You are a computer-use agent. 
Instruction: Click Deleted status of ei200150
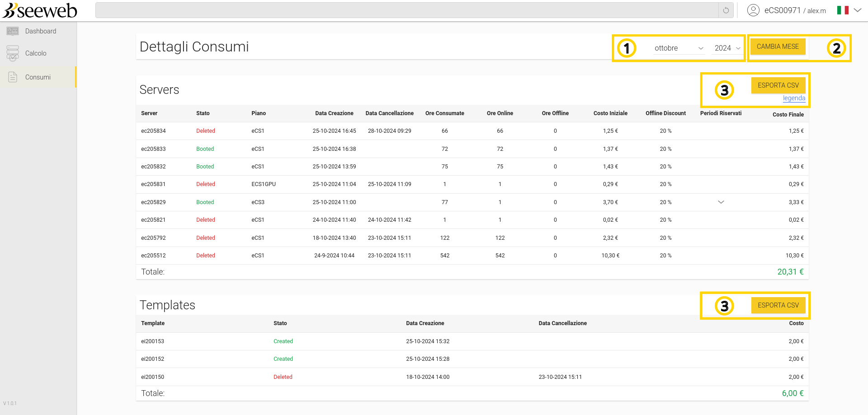tap(283, 377)
